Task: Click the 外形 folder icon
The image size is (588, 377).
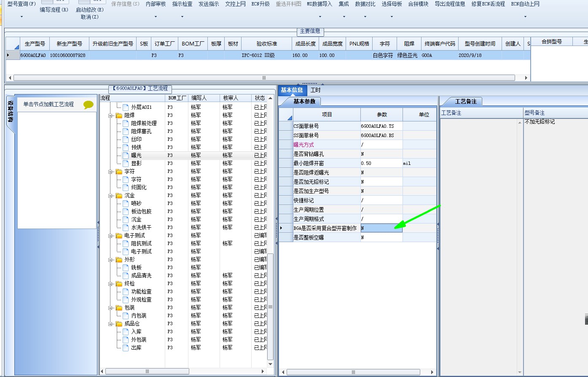Action: point(119,260)
